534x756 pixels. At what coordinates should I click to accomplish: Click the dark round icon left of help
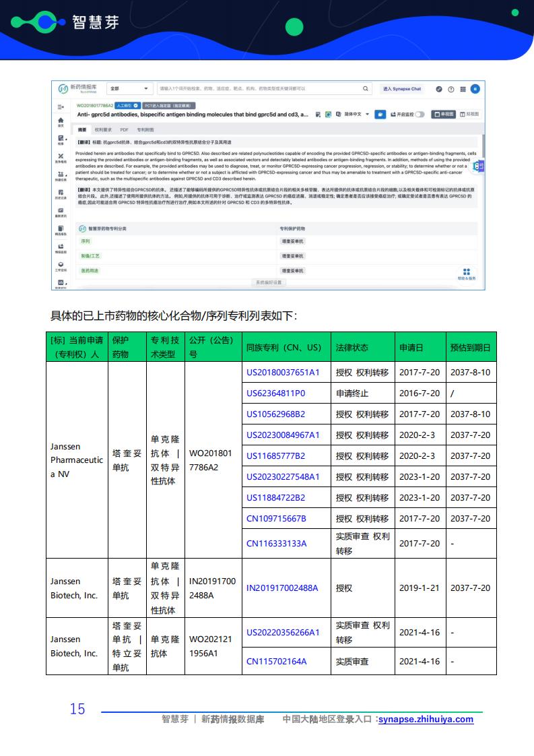[x=439, y=89]
